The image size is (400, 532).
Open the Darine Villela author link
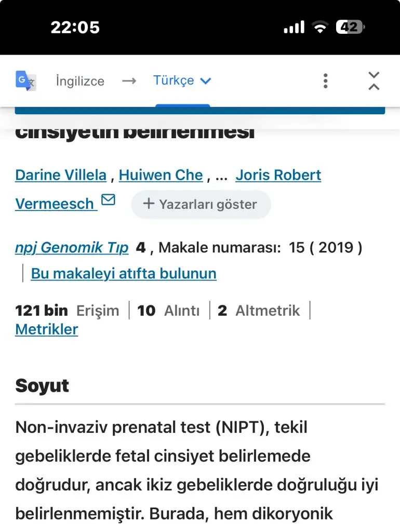click(x=61, y=175)
